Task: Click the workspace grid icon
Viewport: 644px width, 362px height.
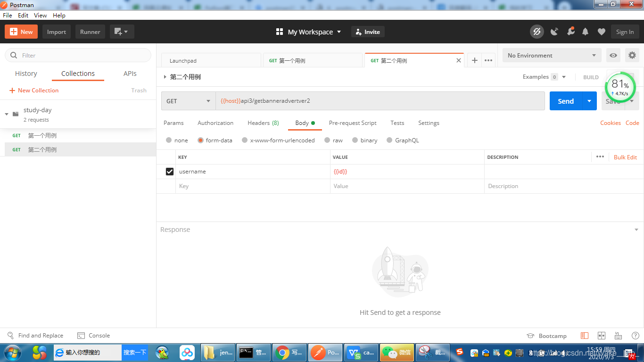Action: (x=280, y=32)
